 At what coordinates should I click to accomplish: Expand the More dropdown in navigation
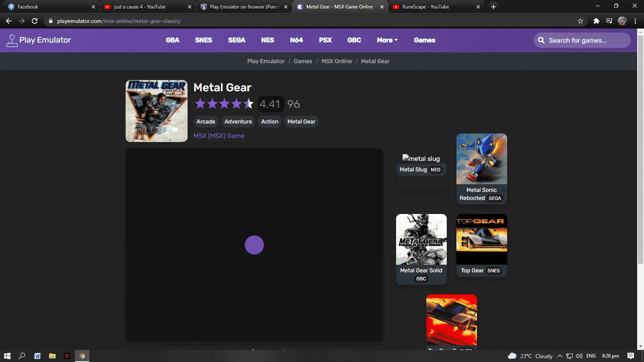click(387, 40)
